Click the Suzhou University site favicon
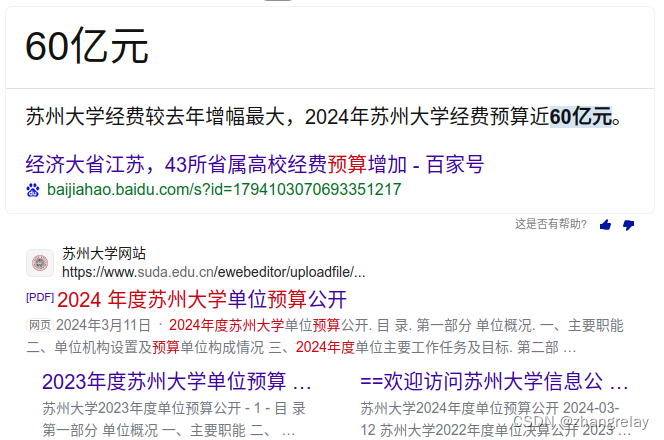664x440 pixels. pos(40,263)
